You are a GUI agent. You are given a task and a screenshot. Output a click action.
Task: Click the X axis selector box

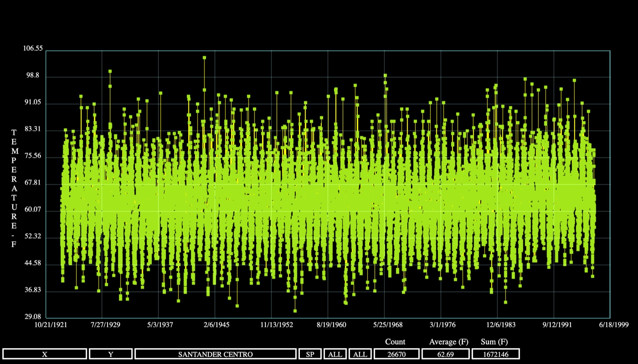[x=45, y=354]
